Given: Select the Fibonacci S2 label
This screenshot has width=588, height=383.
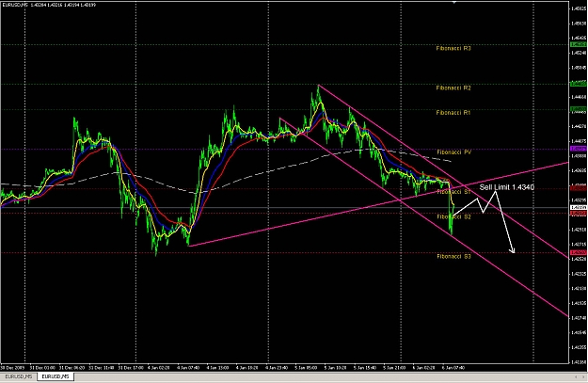Looking at the screenshot, I should (454, 216).
